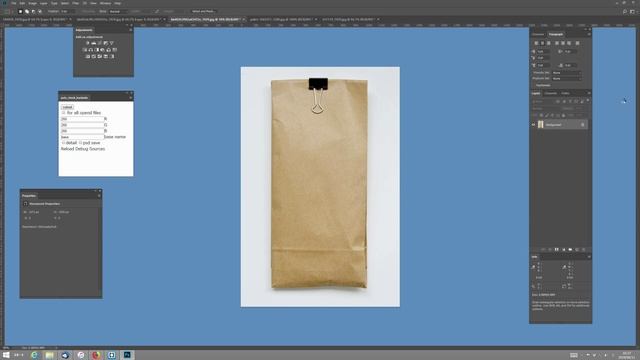Open the Adjustments panel flyout menu
The image size is (640, 360).
[x=131, y=30]
